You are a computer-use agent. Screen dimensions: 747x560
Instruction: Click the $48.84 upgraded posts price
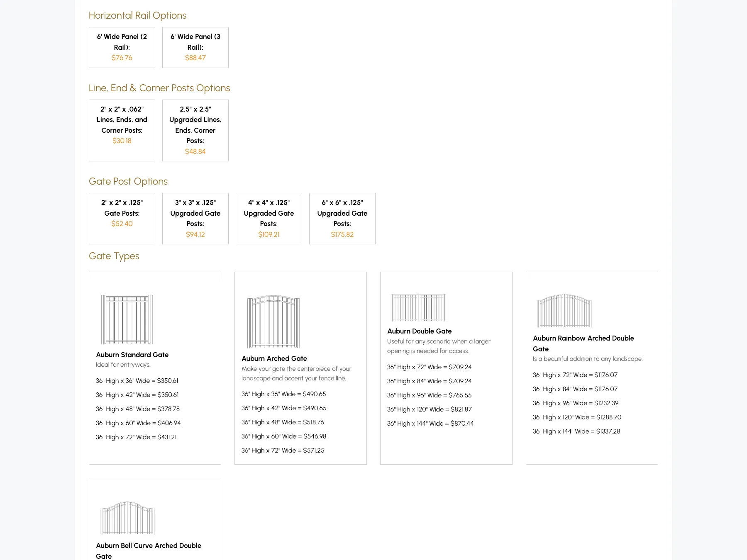(195, 151)
